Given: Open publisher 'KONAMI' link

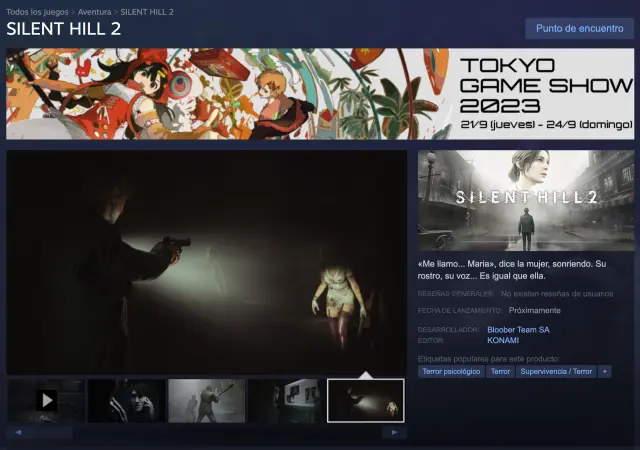Looking at the screenshot, I should click(503, 341).
